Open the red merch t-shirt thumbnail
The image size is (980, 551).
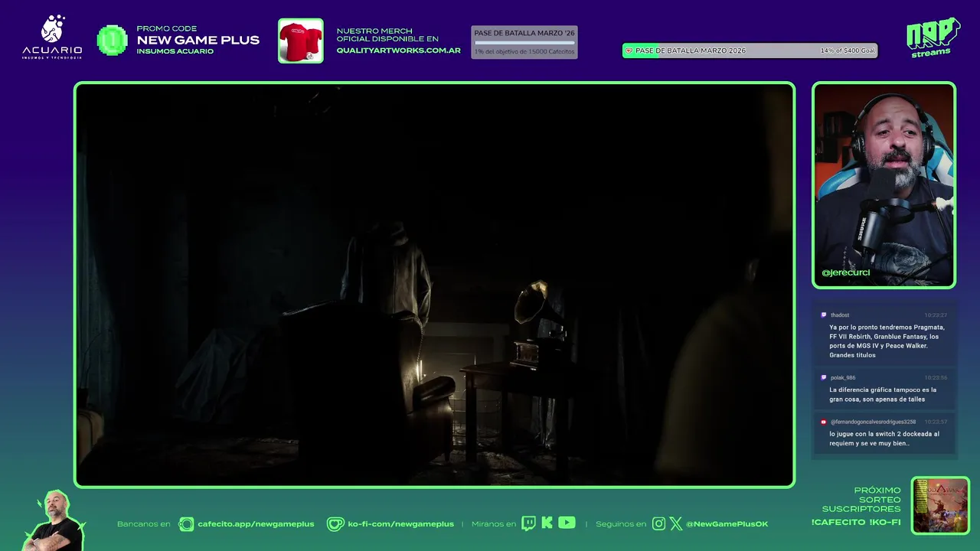[x=300, y=41]
